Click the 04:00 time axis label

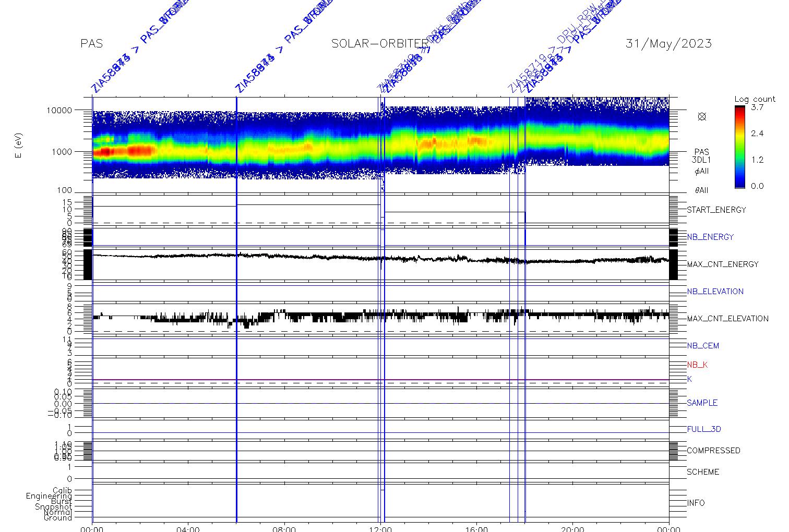[x=188, y=529]
